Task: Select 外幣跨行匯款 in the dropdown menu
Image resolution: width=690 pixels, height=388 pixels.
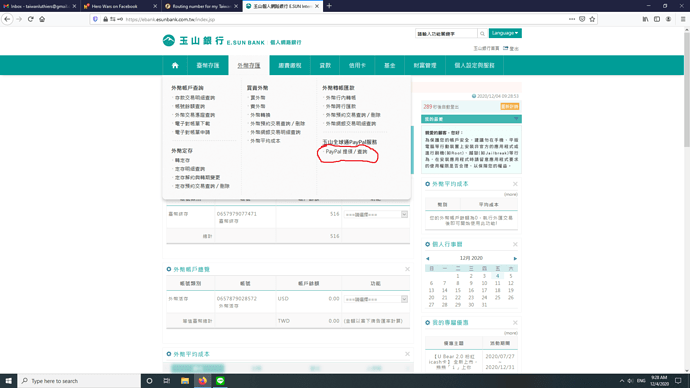Action: [341, 106]
